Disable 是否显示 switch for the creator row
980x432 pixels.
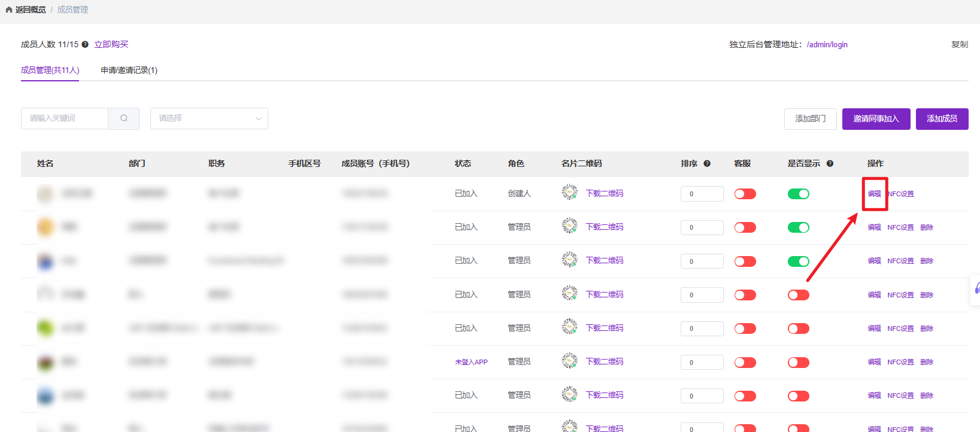point(798,194)
